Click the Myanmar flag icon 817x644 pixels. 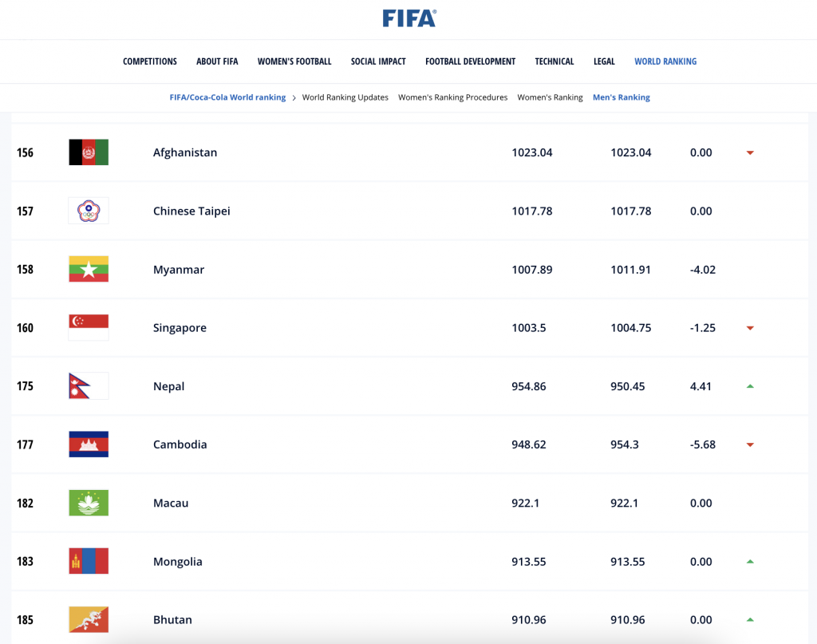tap(89, 269)
